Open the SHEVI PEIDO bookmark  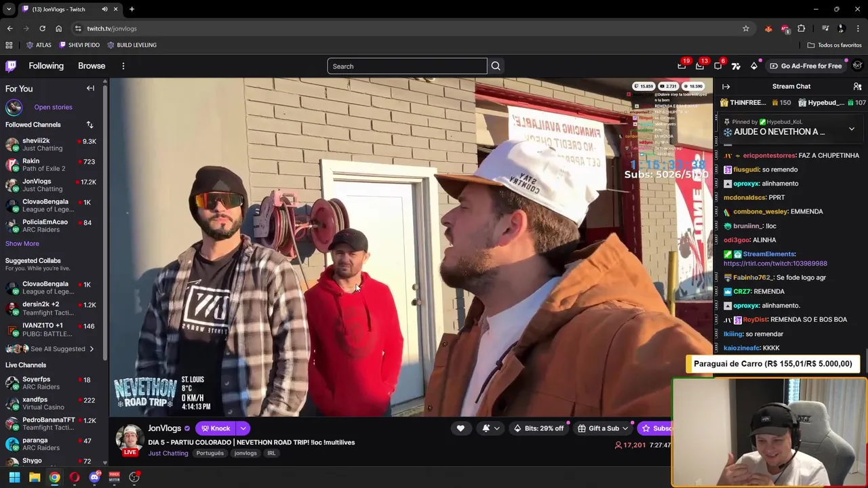79,45
